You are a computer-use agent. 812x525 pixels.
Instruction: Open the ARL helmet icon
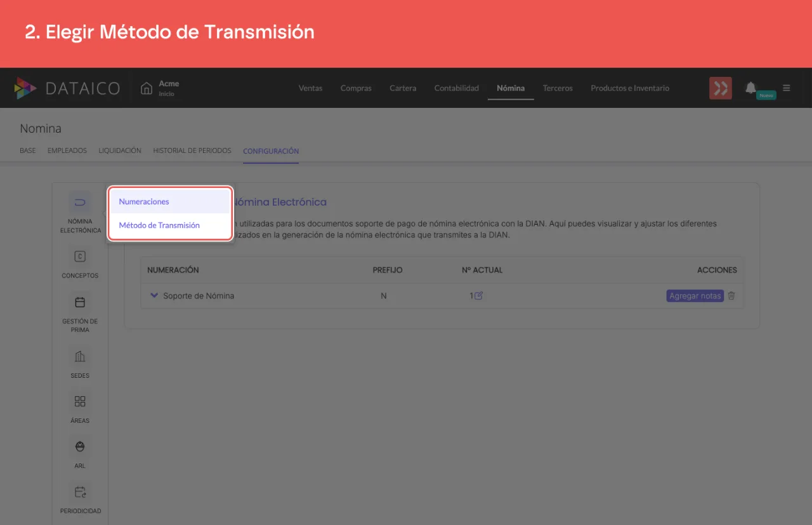click(80, 446)
